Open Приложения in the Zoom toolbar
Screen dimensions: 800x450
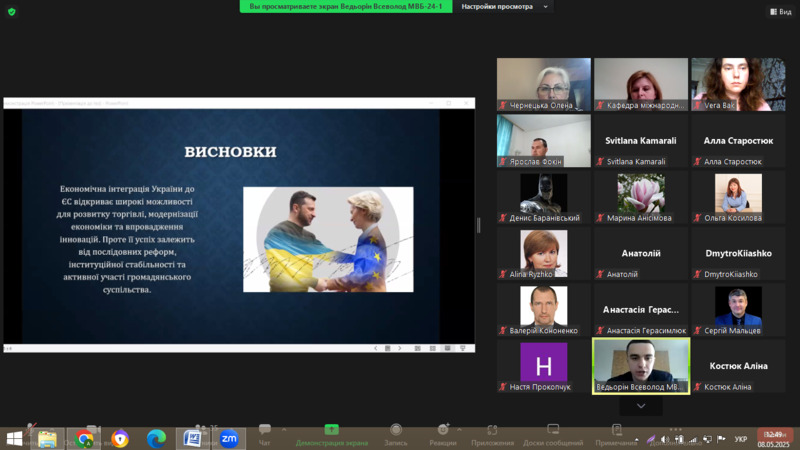point(492,435)
